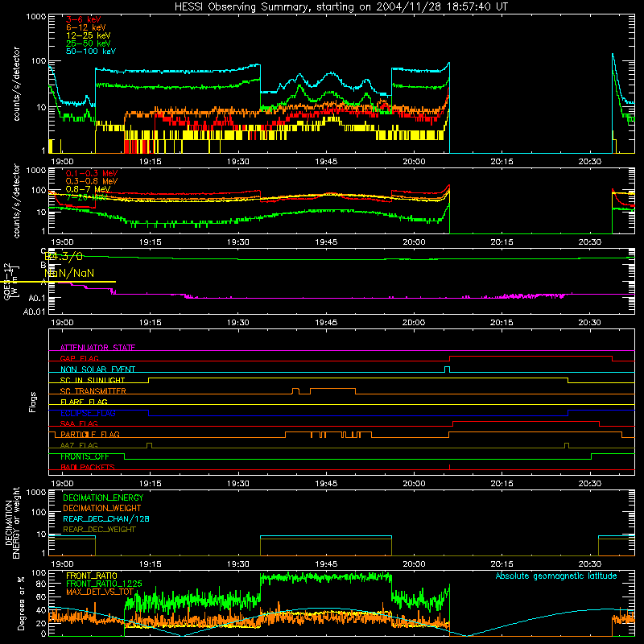Viewport: 644px width, 644px height.
Task: Click the Degrees or % axis title
Action: tap(21, 603)
